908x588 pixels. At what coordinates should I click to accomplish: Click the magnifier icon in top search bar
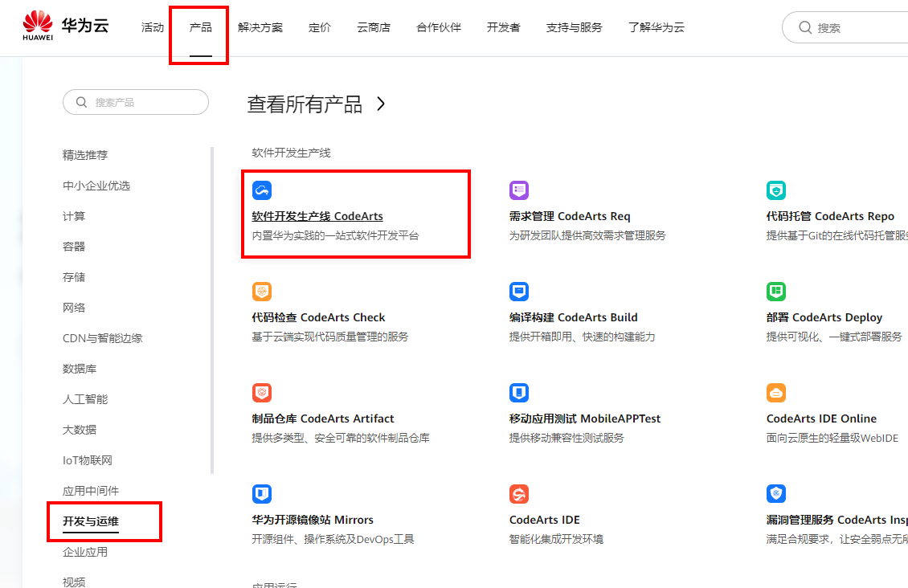[805, 27]
